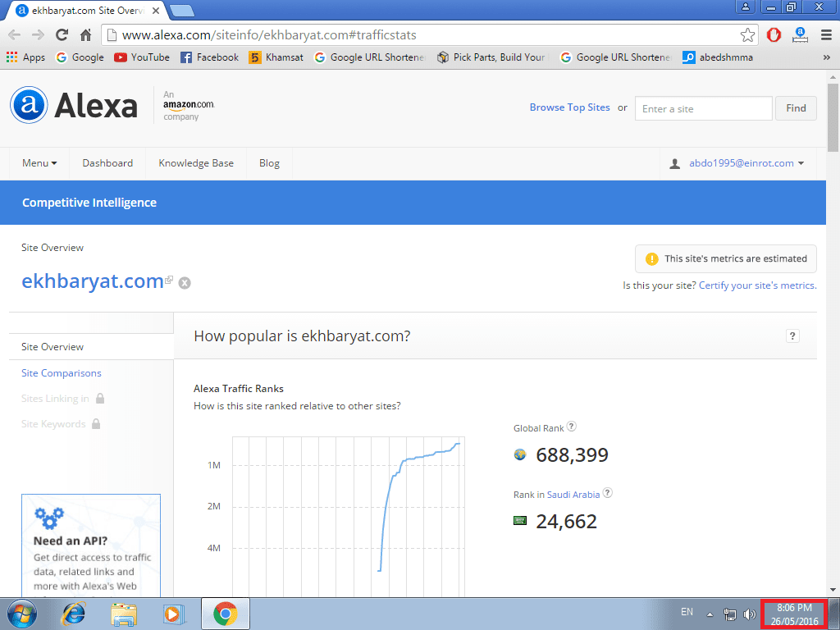Open the abedshmma bookmark
840x630 pixels.
point(717,57)
